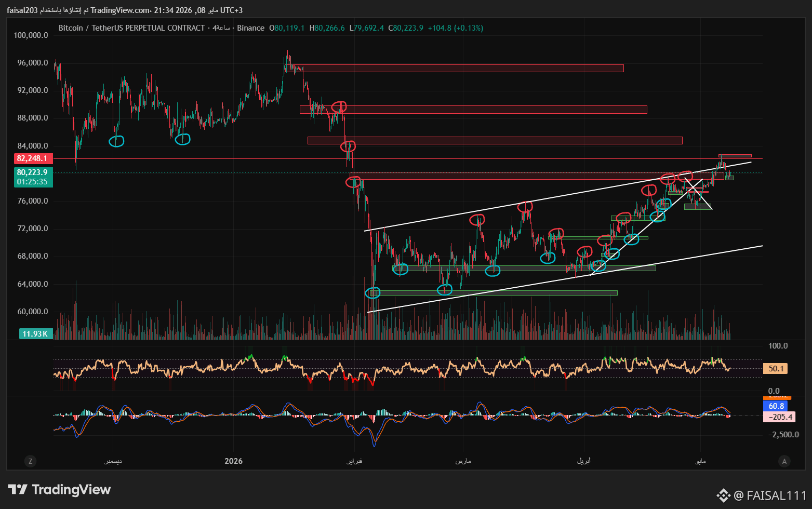Click the Bitcoin / TetherUS PERPETUAL CONTRACT title
The width and height of the screenshot is (812, 509).
coord(131,28)
